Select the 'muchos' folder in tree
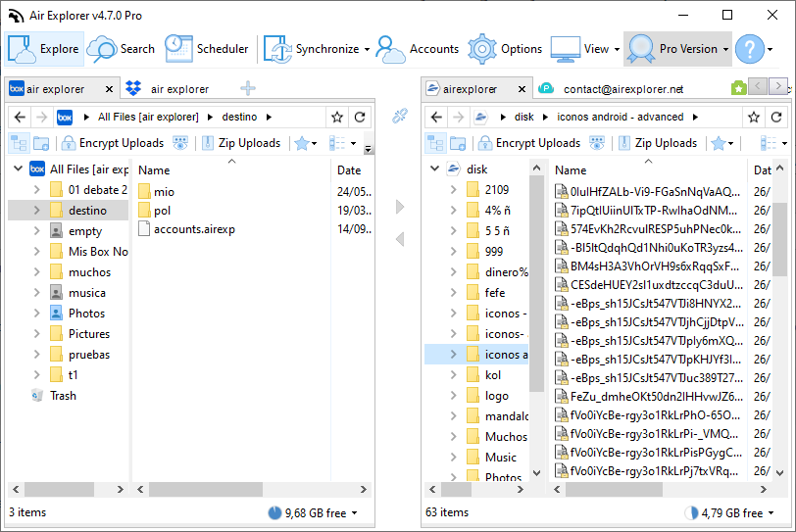 click(x=90, y=272)
